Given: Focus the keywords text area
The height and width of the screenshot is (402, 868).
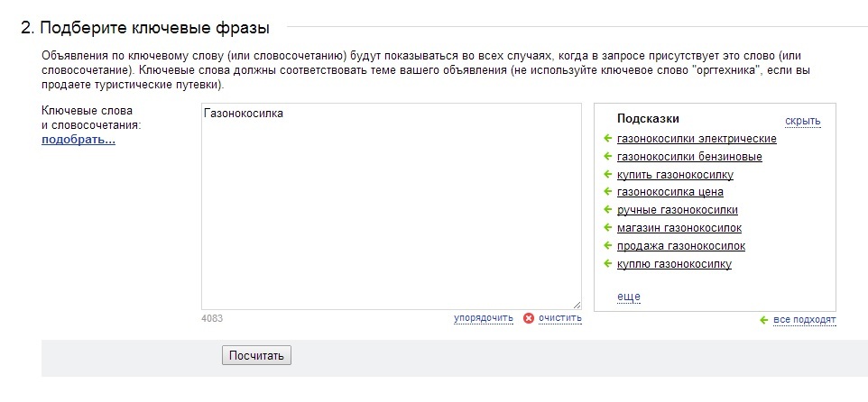Looking at the screenshot, I should (392, 206).
